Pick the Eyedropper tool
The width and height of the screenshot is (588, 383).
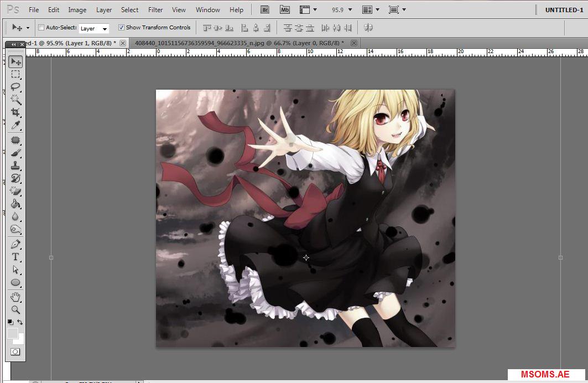15,125
